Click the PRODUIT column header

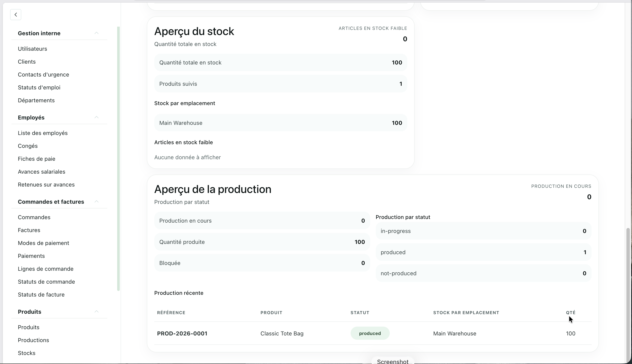(271, 313)
